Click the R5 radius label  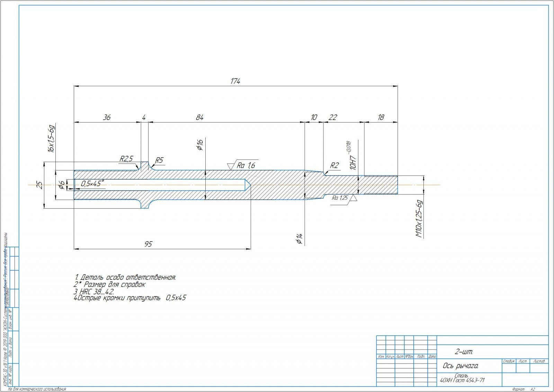(x=159, y=160)
